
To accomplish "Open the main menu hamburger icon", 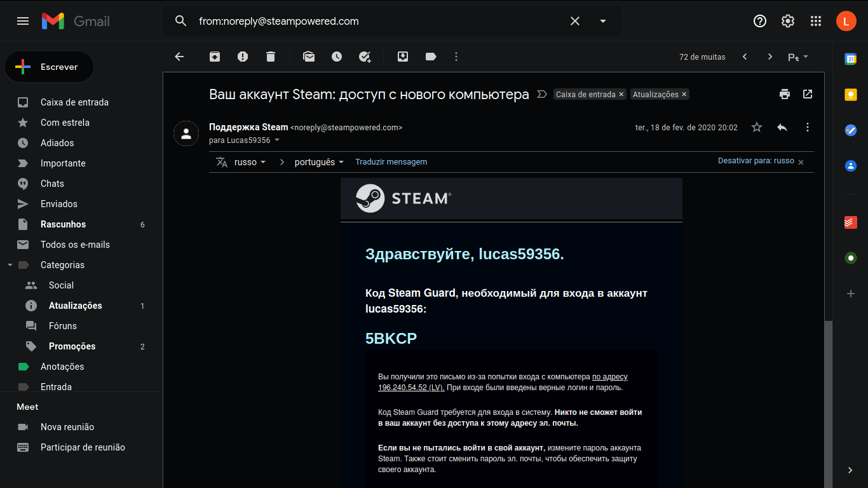I will 23,21.
